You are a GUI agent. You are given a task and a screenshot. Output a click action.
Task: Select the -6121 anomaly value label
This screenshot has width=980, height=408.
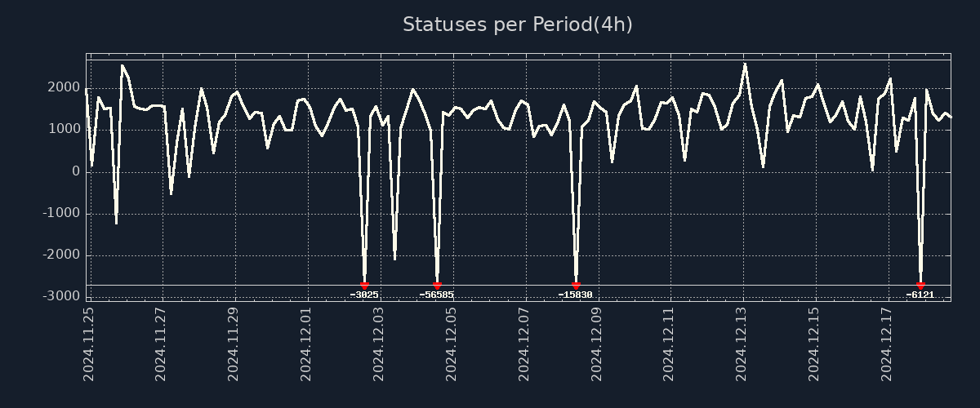920,295
